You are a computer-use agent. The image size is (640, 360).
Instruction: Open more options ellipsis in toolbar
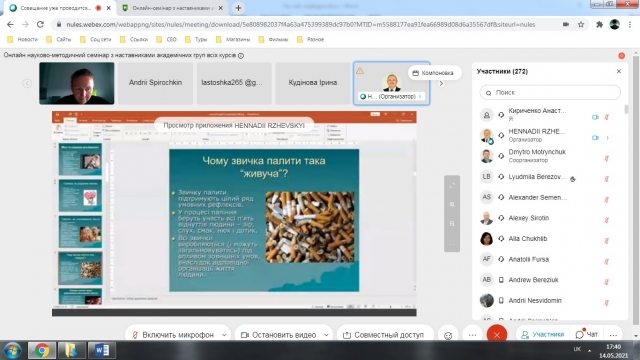click(x=472, y=335)
